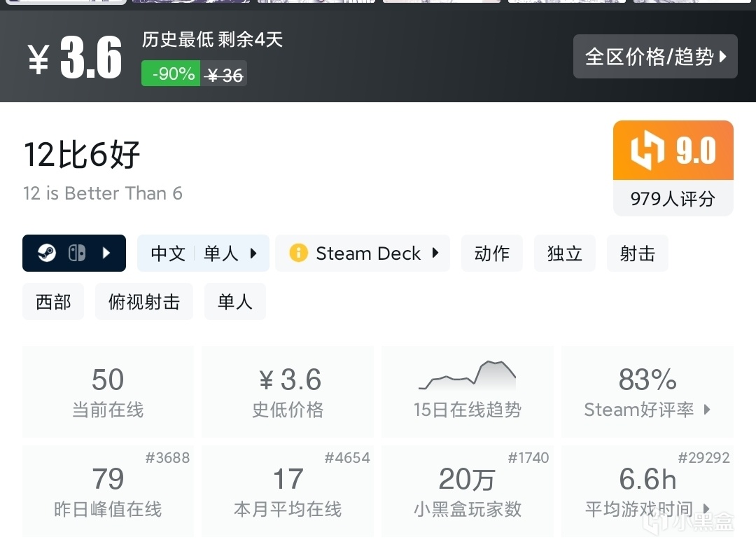
Task: Click the Nintendo Switch platform icon
Action: point(77,253)
